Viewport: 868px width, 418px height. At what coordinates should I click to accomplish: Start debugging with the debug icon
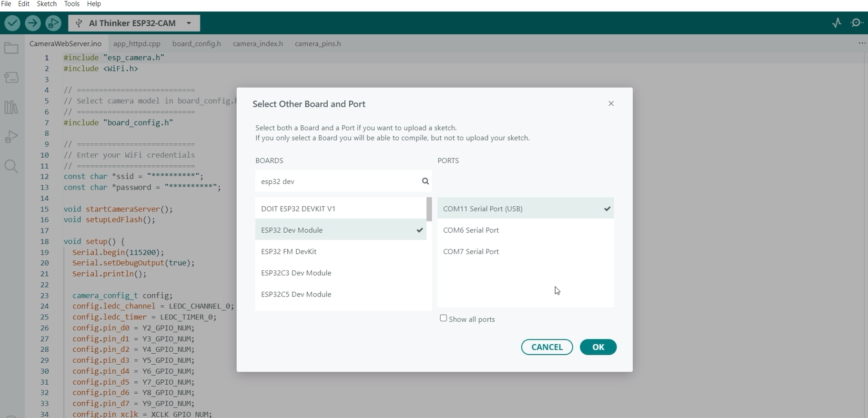[x=53, y=23]
